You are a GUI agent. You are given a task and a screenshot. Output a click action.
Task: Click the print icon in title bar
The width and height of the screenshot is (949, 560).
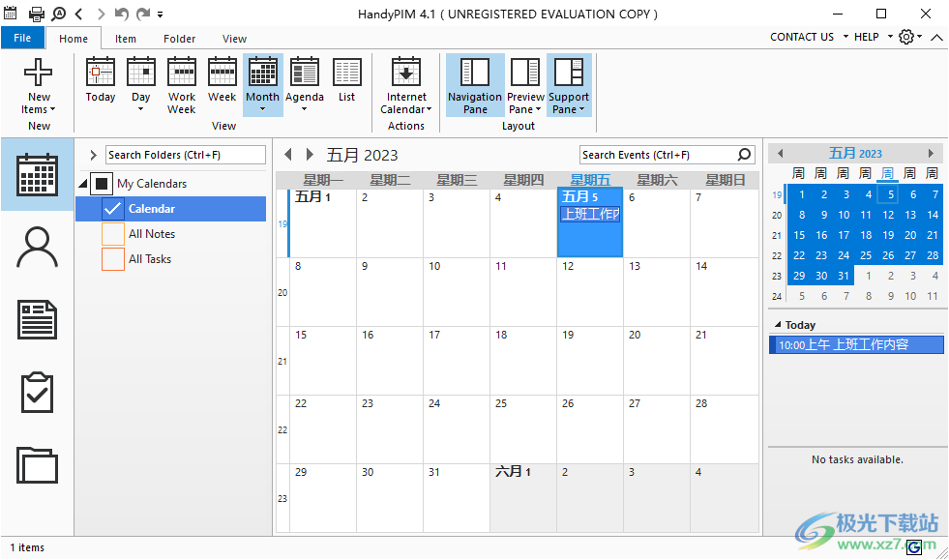[37, 14]
